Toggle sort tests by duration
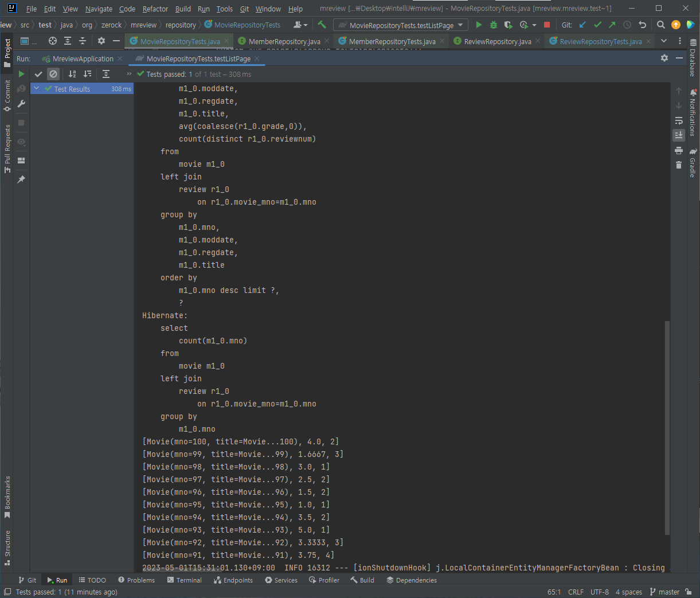The width and height of the screenshot is (700, 598). 87,74
